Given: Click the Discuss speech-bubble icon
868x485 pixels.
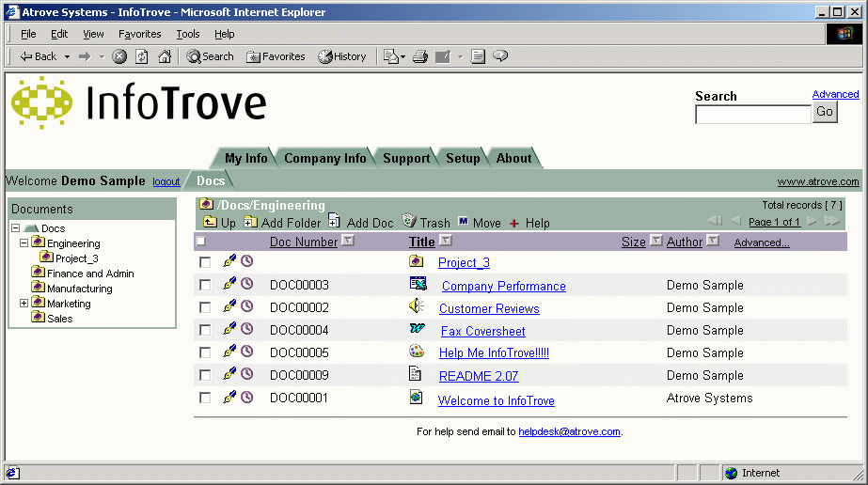Looking at the screenshot, I should pyautogui.click(x=500, y=55).
